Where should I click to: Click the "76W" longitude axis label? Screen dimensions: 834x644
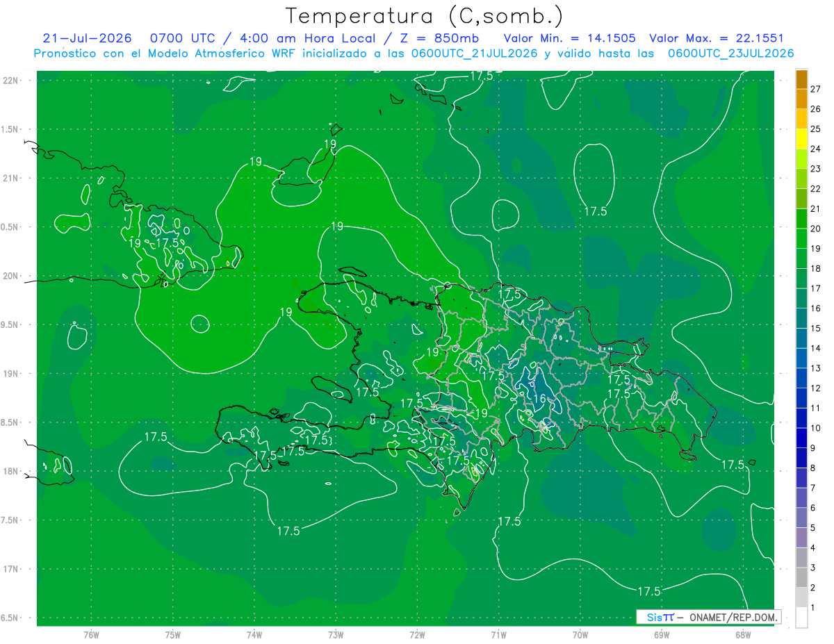[x=91, y=634]
